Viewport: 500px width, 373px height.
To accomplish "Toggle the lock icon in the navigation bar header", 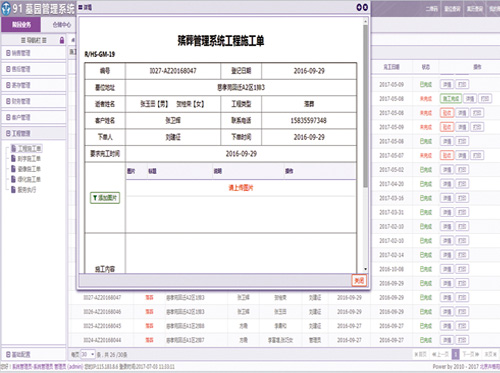I will [x=62, y=40].
